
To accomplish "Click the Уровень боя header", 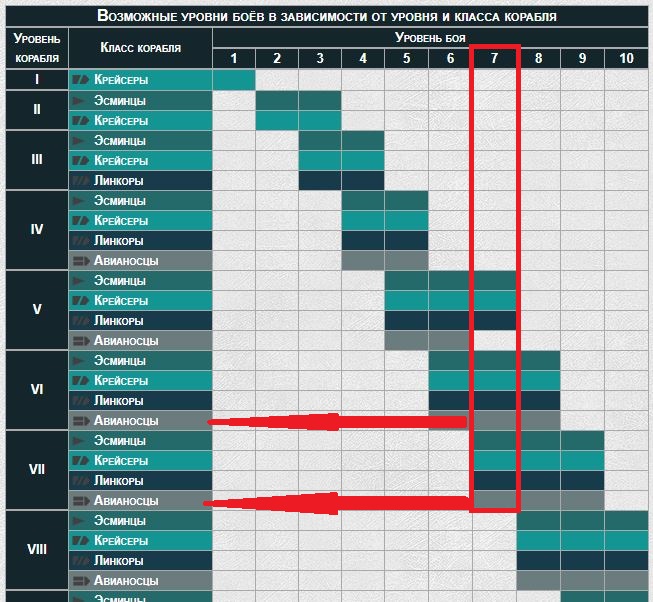I will pyautogui.click(x=430, y=38).
